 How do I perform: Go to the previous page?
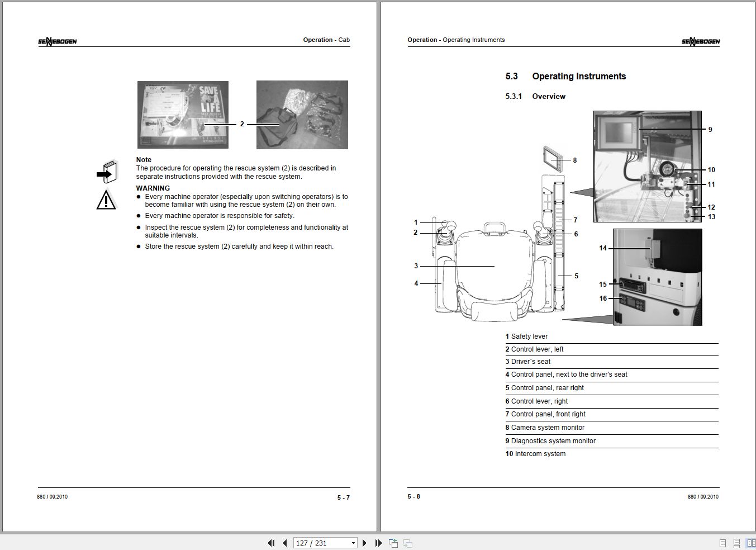point(285,543)
